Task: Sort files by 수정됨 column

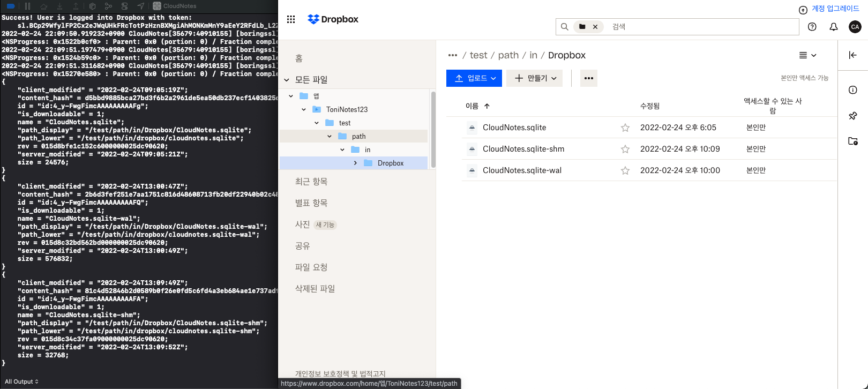Action: pyautogui.click(x=650, y=106)
